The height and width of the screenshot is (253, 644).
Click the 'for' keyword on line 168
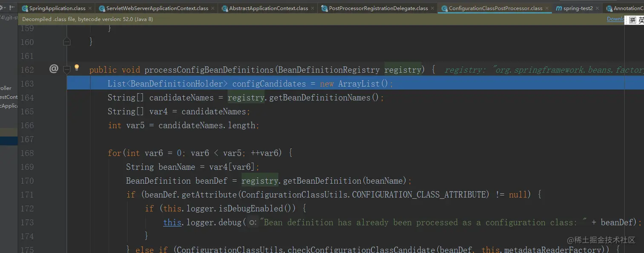coord(115,153)
